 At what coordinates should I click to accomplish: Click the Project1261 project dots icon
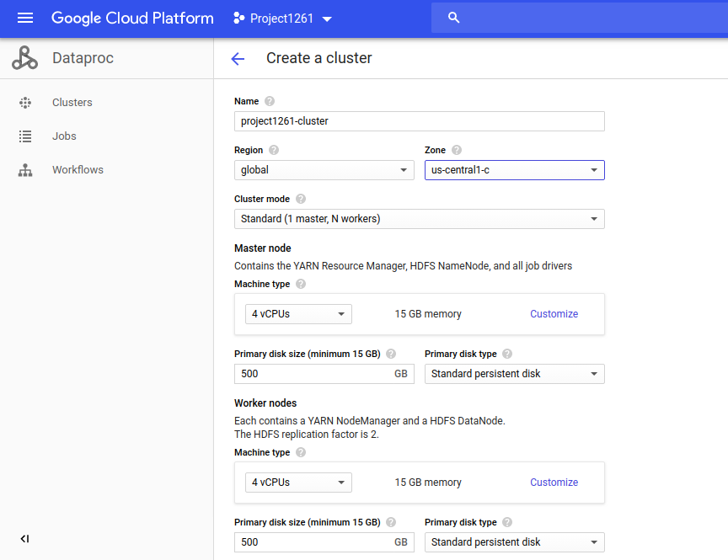[238, 18]
